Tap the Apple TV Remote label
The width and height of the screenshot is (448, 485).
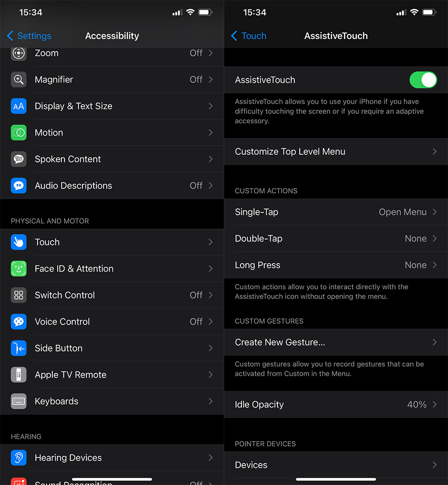(x=70, y=375)
